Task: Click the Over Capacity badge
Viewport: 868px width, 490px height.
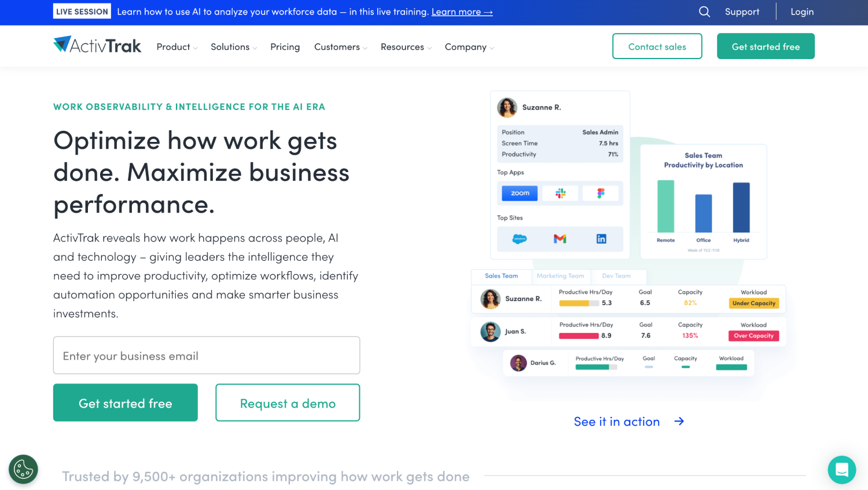Action: (x=754, y=336)
